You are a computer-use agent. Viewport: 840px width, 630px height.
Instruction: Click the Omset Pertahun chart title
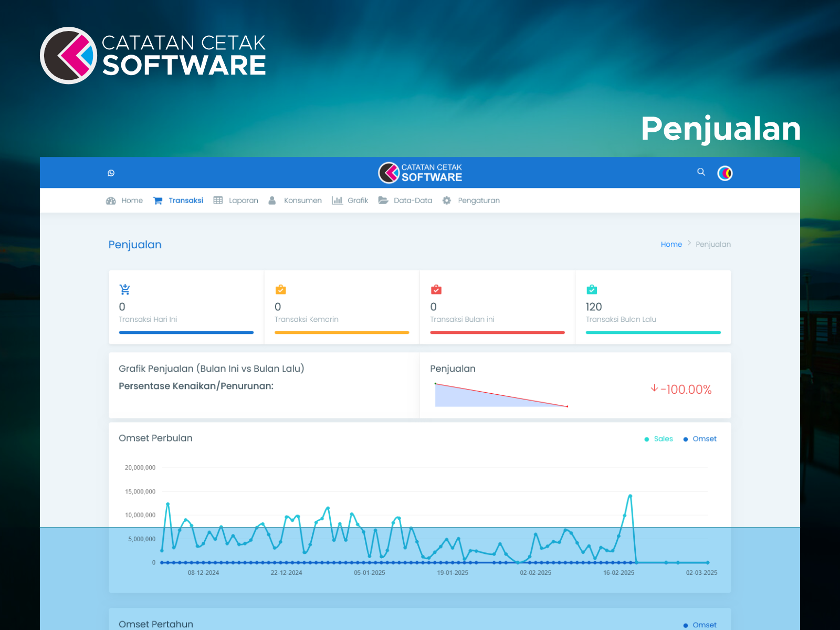(x=156, y=624)
